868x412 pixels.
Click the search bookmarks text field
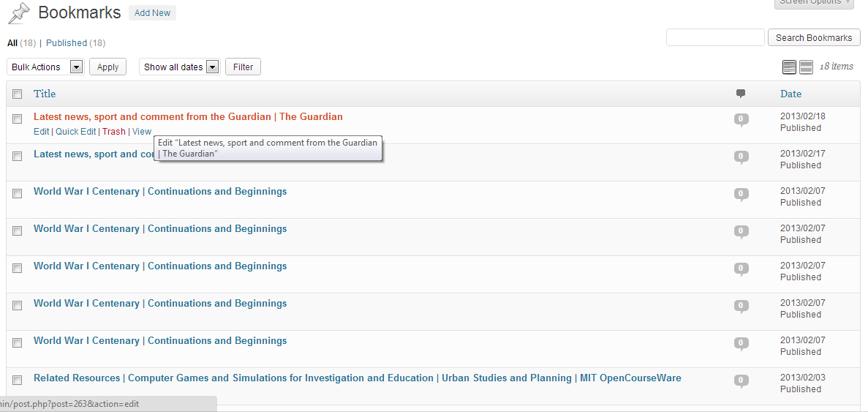click(715, 37)
